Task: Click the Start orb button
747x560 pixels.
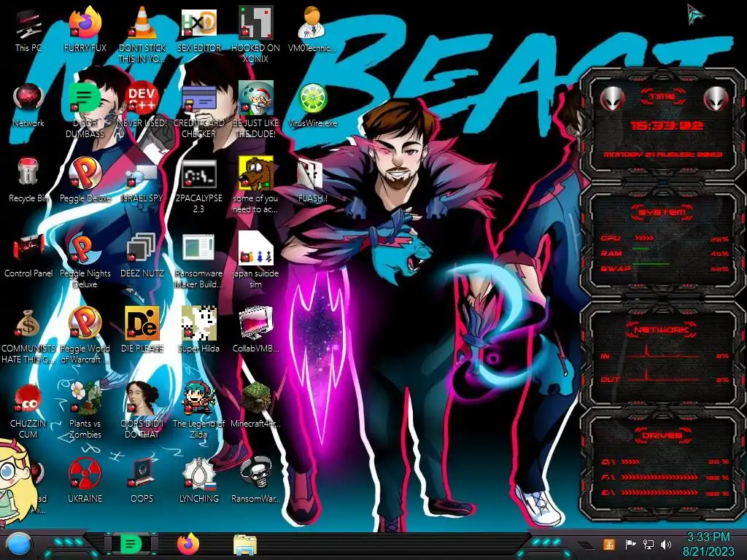Action: pos(19,544)
